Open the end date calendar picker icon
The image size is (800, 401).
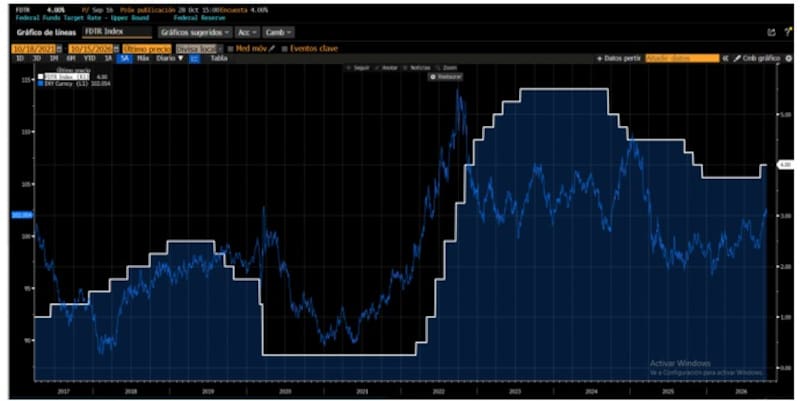coord(117,49)
